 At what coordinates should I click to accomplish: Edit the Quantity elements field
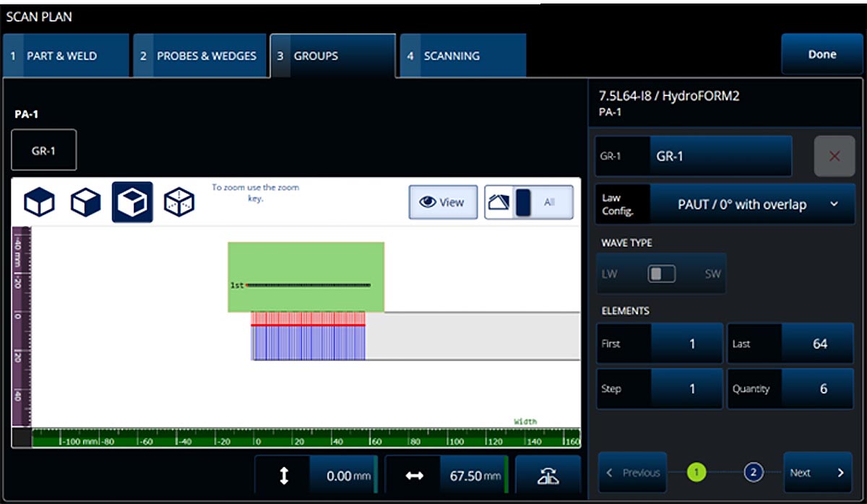pos(818,388)
